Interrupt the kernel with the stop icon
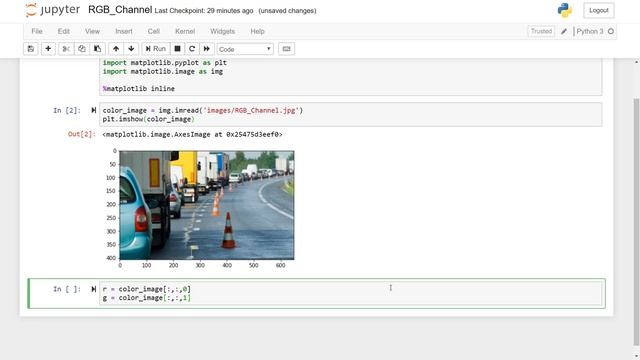 (177, 49)
